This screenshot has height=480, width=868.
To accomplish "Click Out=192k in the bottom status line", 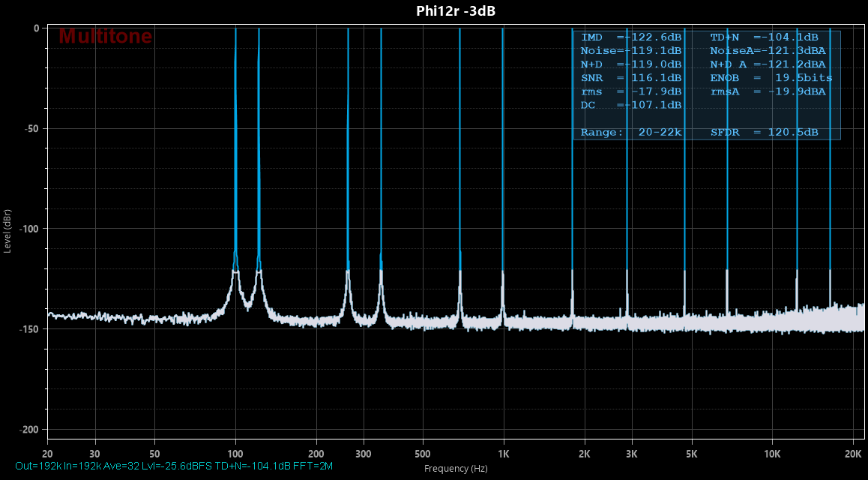I will coord(38,466).
